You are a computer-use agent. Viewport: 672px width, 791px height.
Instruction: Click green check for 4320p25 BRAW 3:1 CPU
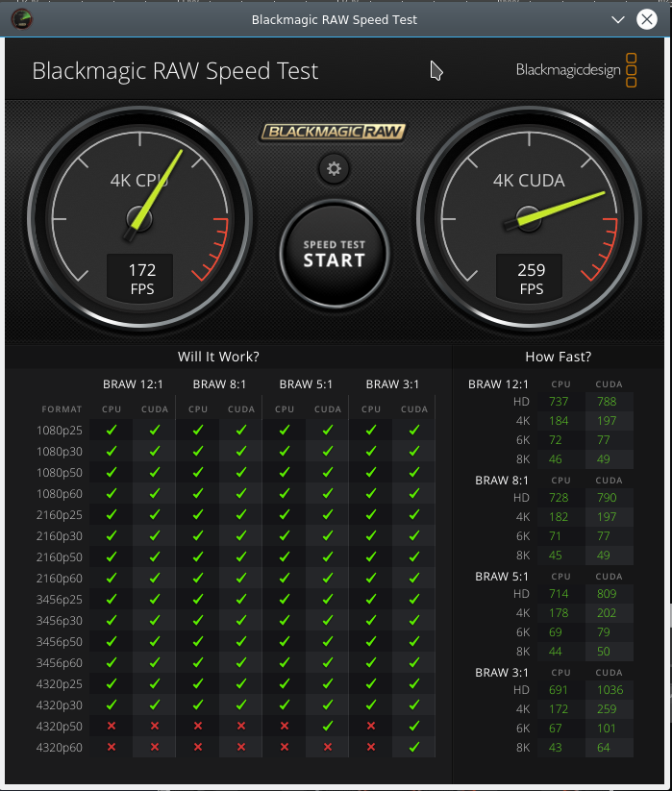[x=371, y=683]
